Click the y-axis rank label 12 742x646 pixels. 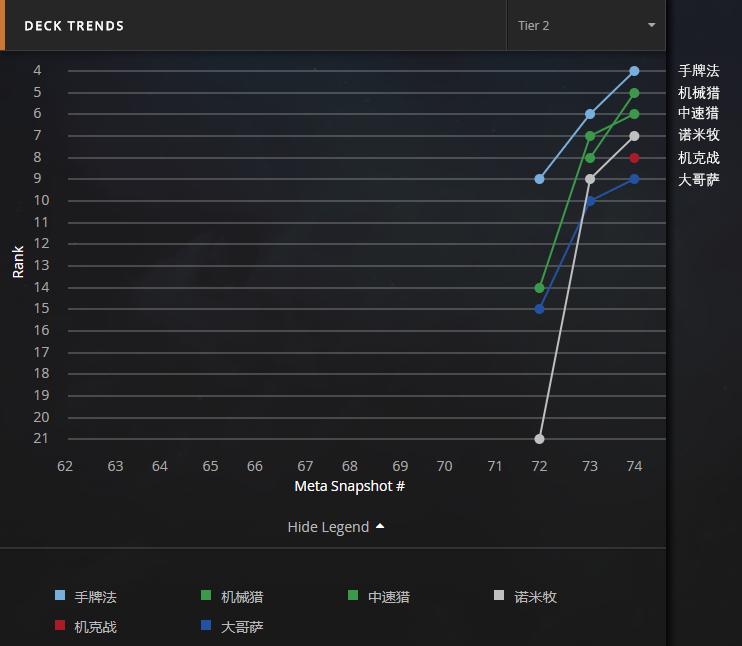pos(41,243)
